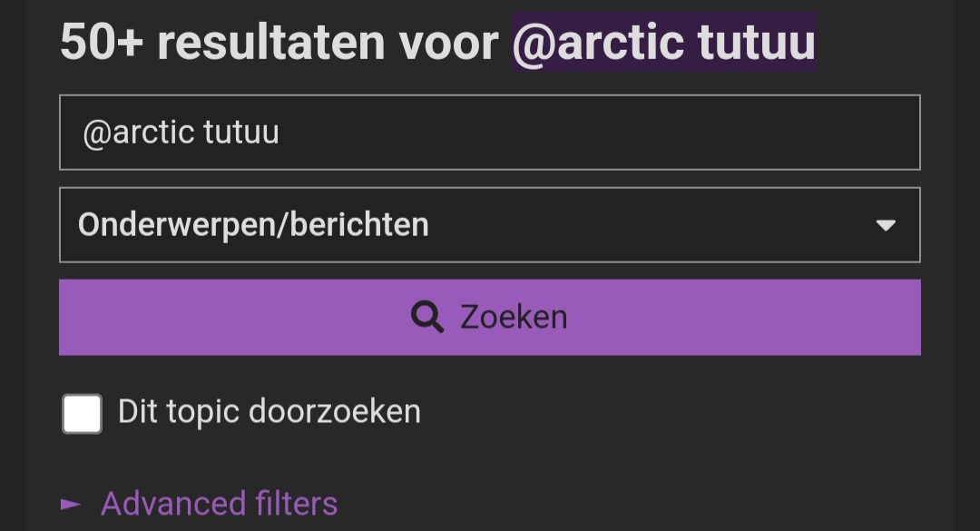This screenshot has width=980, height=531.
Task: Click the word 'Zoeken' on the search button
Action: tap(514, 317)
